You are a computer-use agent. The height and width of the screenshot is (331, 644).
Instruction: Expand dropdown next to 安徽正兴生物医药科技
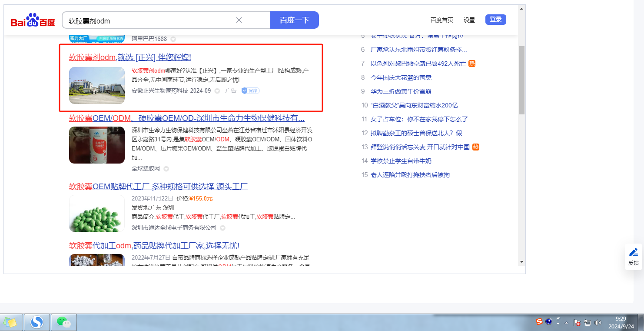pos(217,91)
